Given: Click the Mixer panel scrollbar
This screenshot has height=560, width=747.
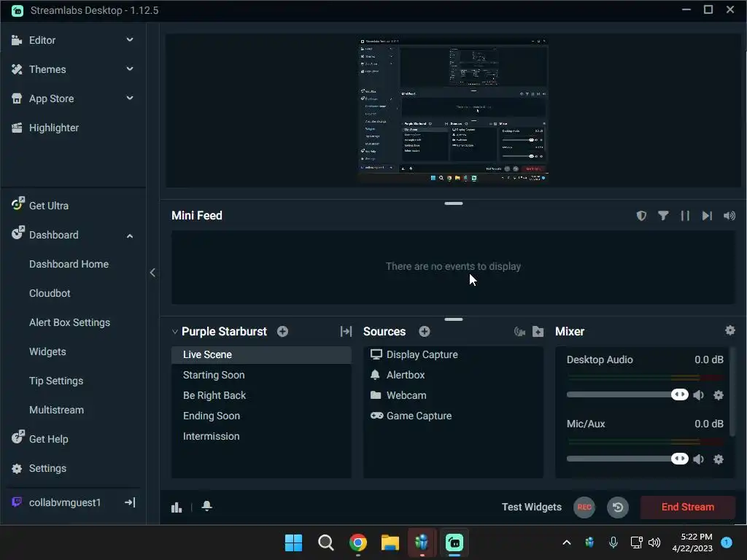Looking at the screenshot, I should [x=732, y=392].
